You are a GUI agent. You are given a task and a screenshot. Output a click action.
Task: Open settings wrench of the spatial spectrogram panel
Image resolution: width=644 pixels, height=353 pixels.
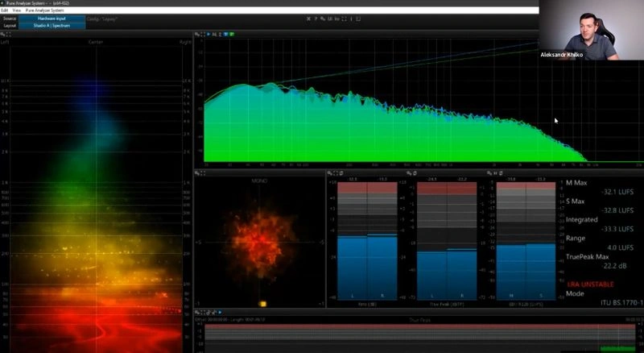pyautogui.click(x=3, y=35)
